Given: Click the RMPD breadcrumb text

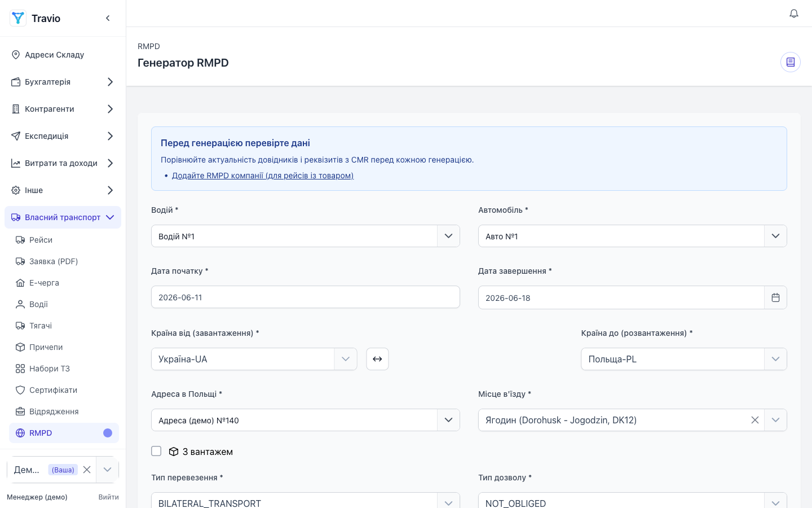Looking at the screenshot, I should [x=149, y=46].
